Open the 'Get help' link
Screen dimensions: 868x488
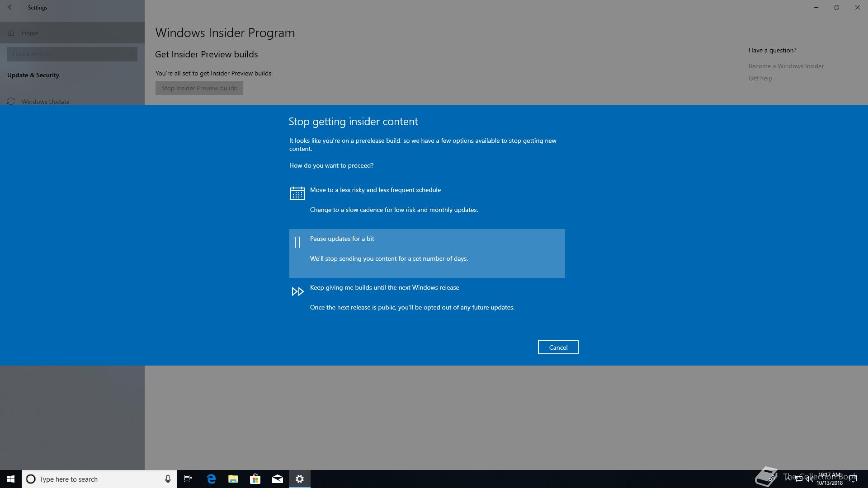(x=760, y=78)
